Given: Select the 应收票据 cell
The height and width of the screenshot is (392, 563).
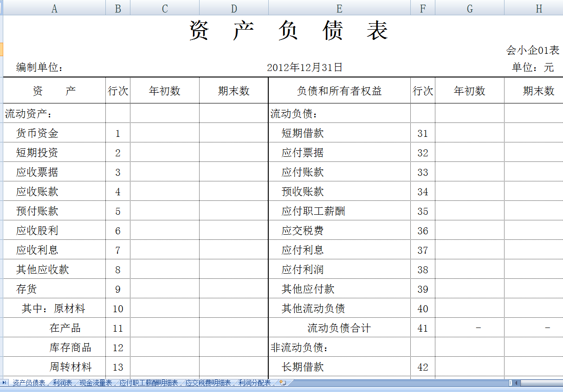Looking at the screenshot, I should (x=54, y=173).
